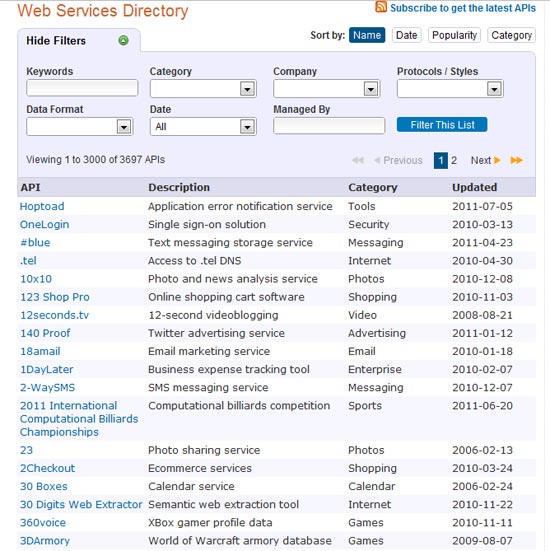Open the .tel API link
This screenshot has width=550, height=551.
tap(28, 261)
